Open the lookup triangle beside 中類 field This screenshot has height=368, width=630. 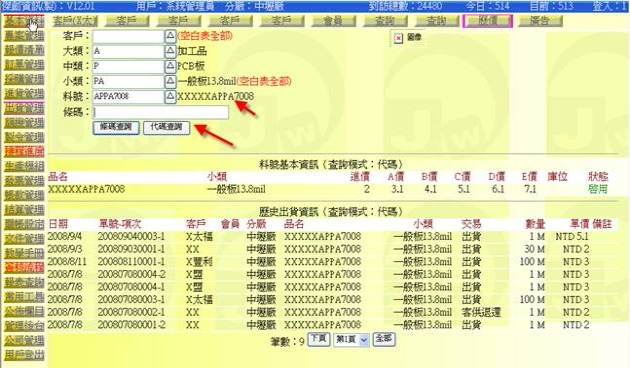tap(170, 66)
